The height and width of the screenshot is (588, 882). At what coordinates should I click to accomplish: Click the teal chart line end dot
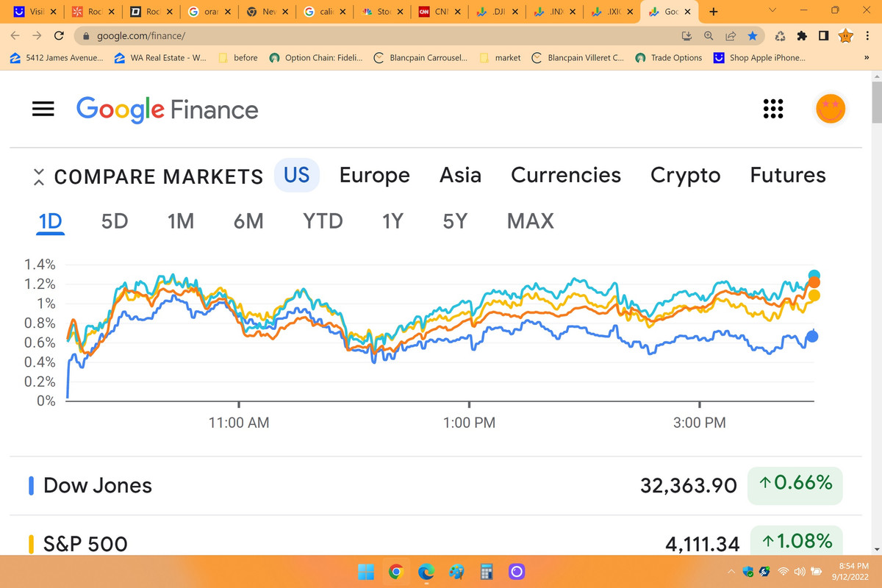pos(814,276)
